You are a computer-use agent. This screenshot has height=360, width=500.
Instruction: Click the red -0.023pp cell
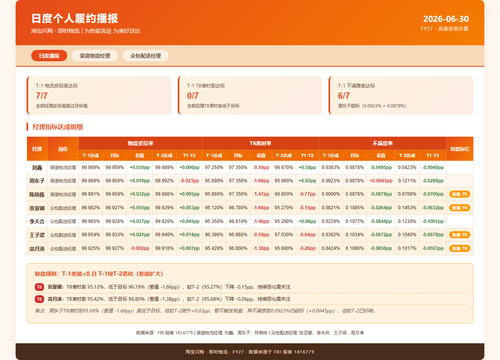[x=189, y=181]
